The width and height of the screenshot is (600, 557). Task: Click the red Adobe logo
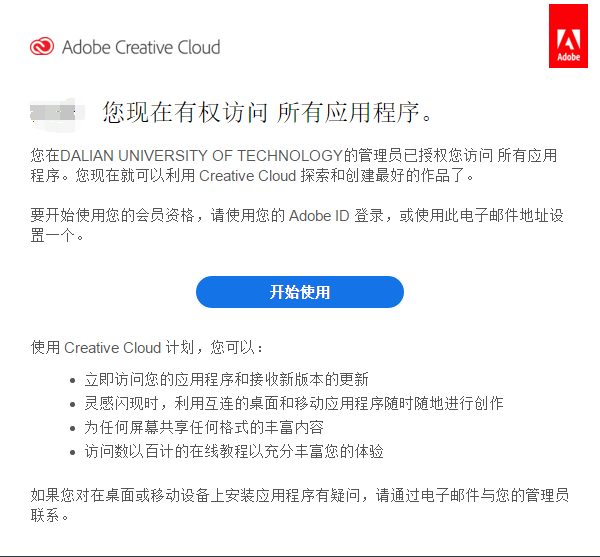point(569,36)
